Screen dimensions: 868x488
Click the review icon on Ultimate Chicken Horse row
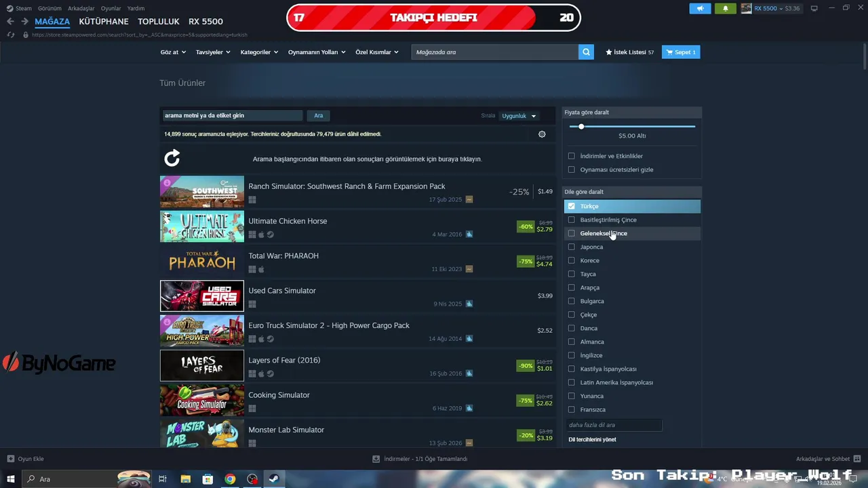tap(469, 235)
